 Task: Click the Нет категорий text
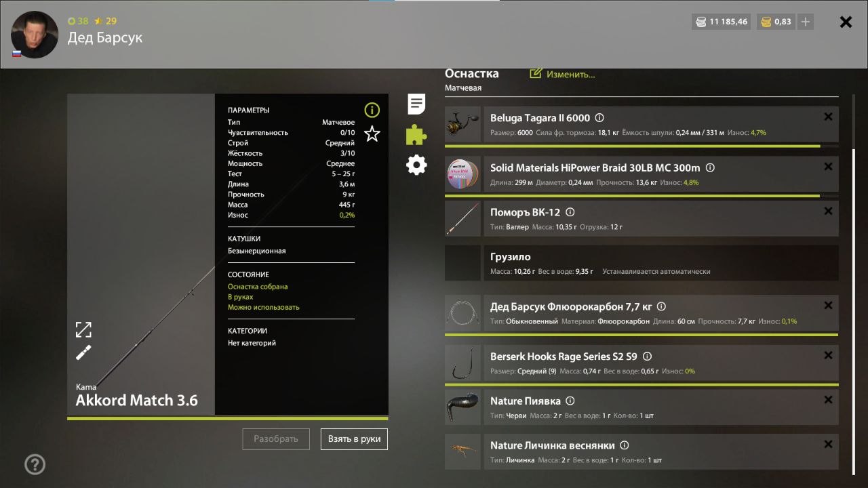click(x=252, y=343)
